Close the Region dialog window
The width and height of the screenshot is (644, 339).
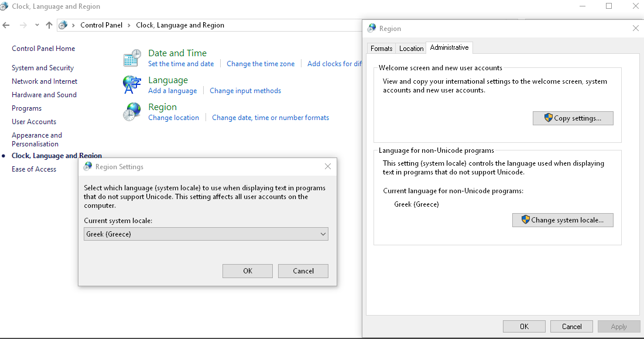(x=635, y=28)
